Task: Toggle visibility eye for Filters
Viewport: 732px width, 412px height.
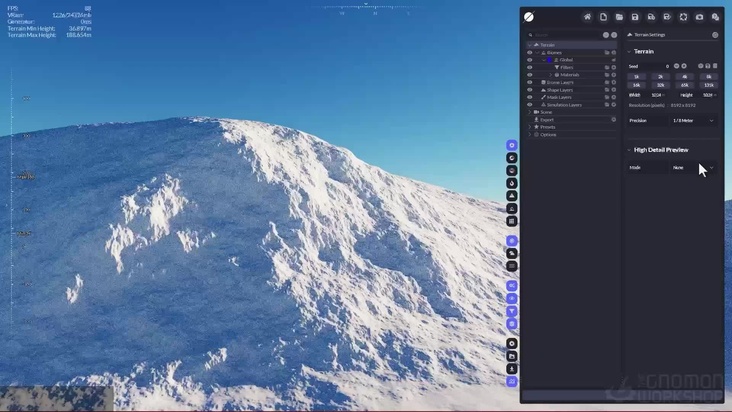Action: pyautogui.click(x=530, y=68)
